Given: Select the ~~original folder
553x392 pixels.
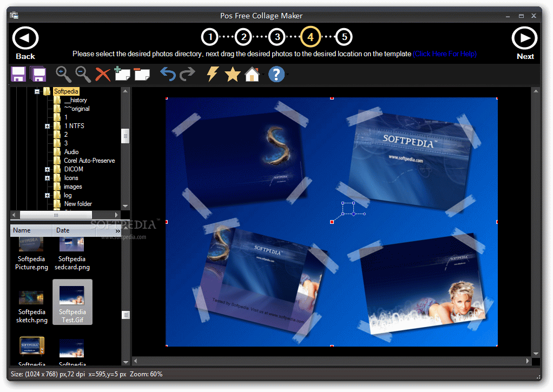Looking at the screenshot, I should pyautogui.click(x=76, y=109).
